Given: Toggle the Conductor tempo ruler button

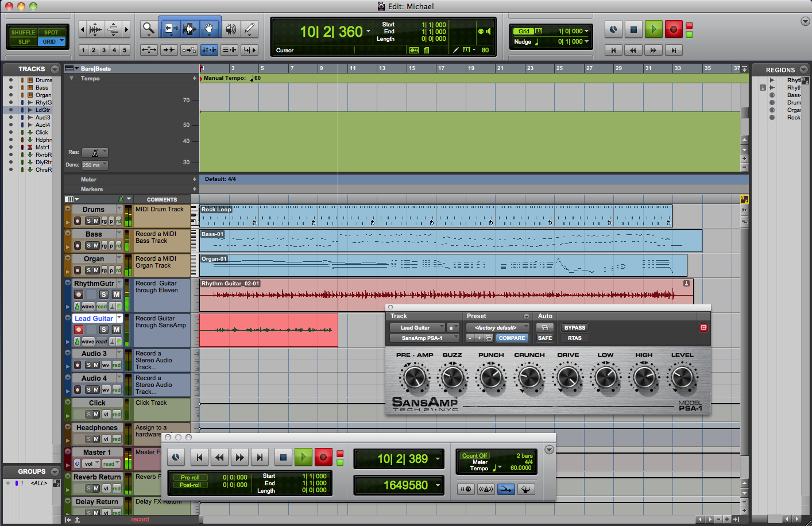Looking at the screenshot, I should pyautogui.click(x=526, y=489).
